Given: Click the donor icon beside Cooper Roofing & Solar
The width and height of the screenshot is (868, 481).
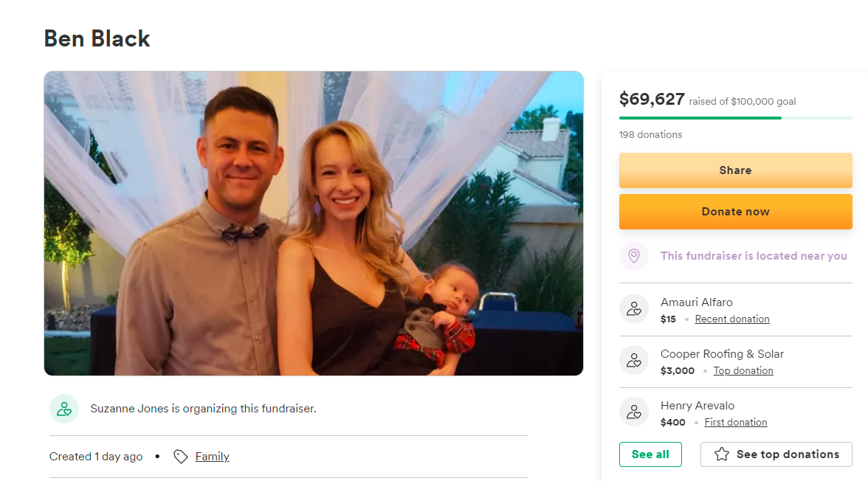Looking at the screenshot, I should (634, 360).
